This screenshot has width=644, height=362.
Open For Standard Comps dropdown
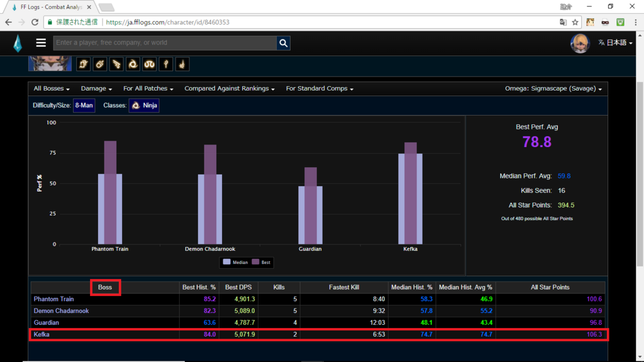point(319,88)
